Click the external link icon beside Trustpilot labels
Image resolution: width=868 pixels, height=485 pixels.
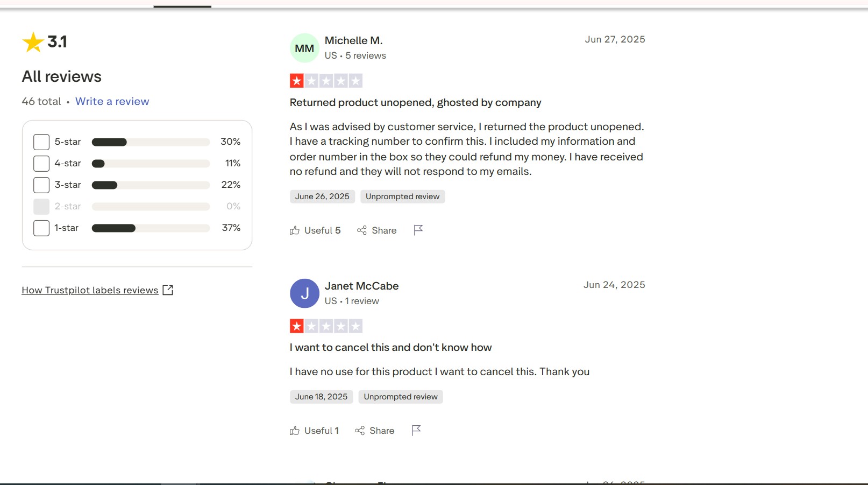click(168, 290)
